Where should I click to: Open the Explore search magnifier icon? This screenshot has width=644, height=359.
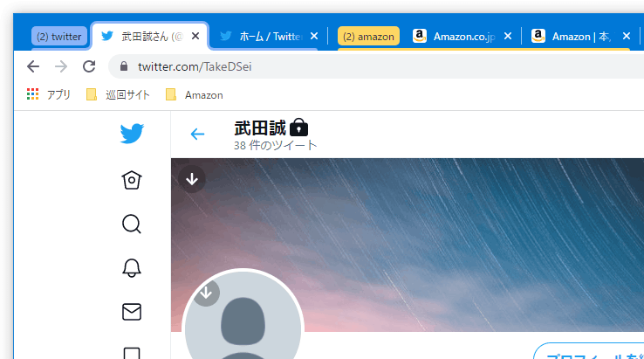coord(132,224)
